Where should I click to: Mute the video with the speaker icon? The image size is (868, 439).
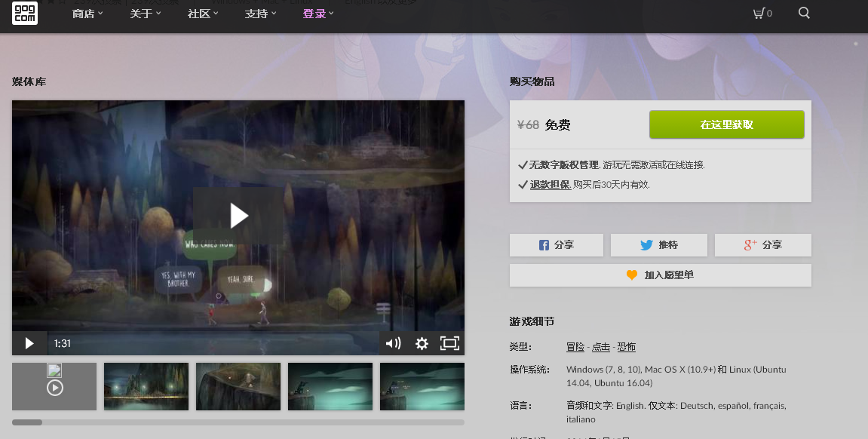click(393, 343)
